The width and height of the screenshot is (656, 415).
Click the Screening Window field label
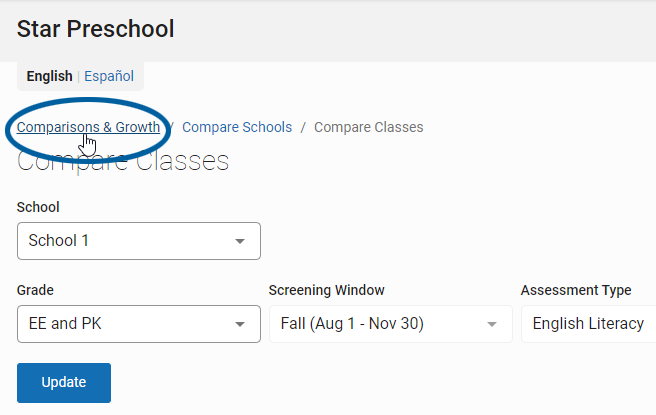[326, 290]
